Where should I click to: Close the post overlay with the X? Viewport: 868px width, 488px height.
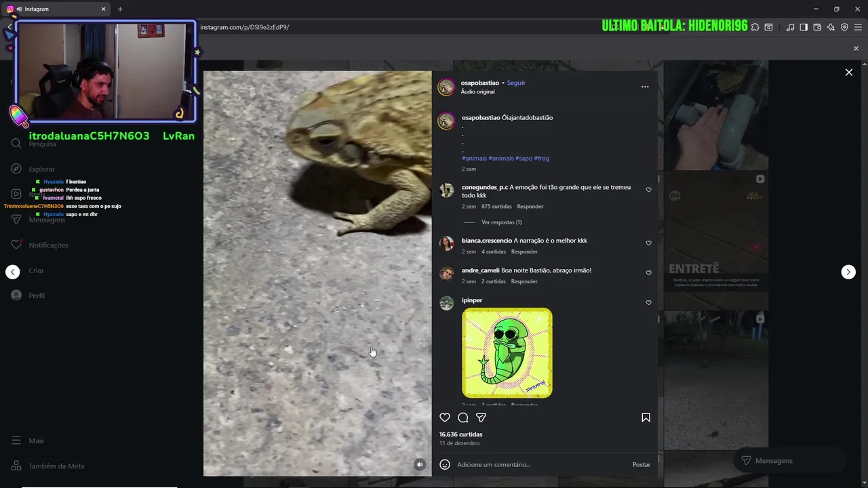(x=848, y=73)
